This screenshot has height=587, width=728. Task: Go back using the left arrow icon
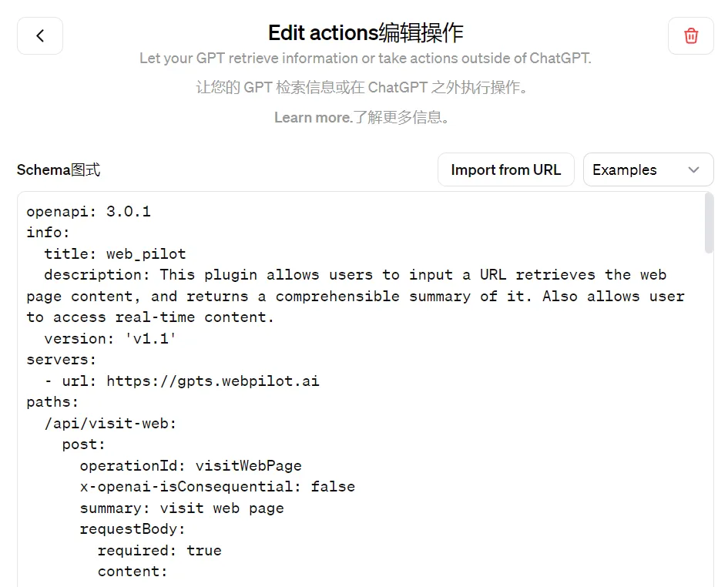tap(40, 35)
